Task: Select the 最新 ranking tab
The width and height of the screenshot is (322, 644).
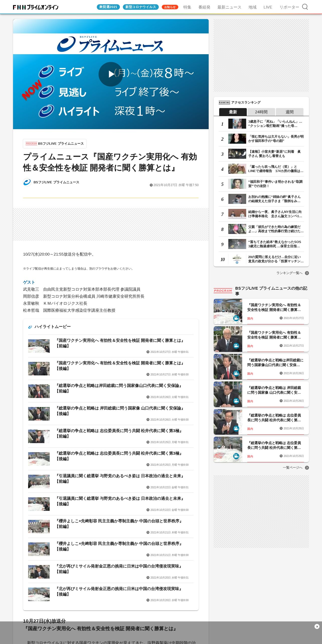Action: 233,112
